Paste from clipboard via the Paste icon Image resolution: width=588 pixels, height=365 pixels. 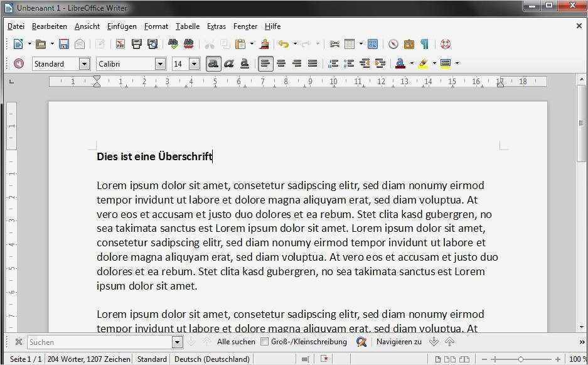point(240,44)
